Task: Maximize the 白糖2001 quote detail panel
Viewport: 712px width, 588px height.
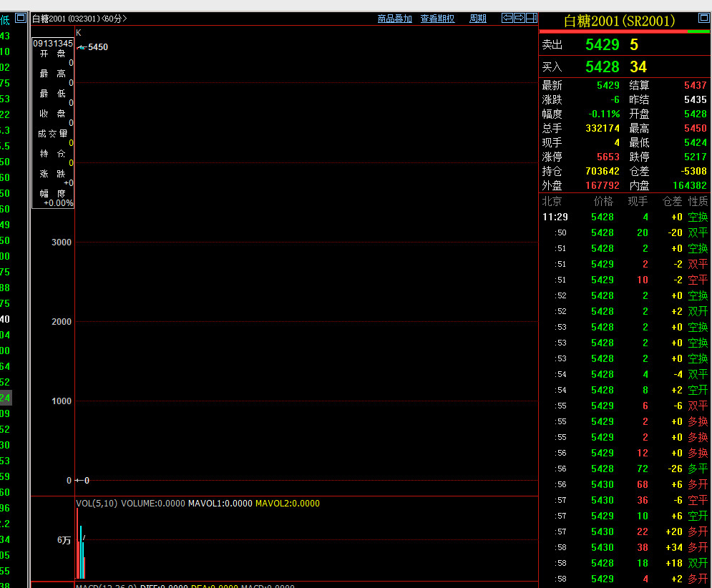Action: tap(703, 19)
